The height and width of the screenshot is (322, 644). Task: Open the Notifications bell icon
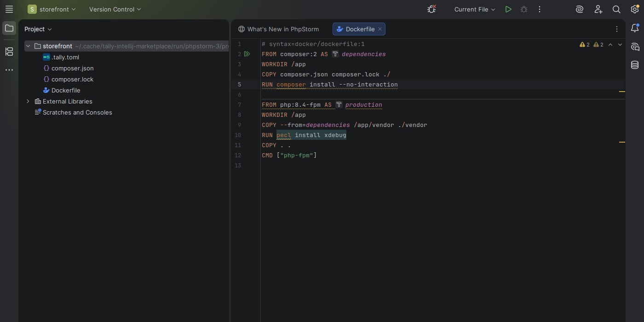pyautogui.click(x=635, y=29)
